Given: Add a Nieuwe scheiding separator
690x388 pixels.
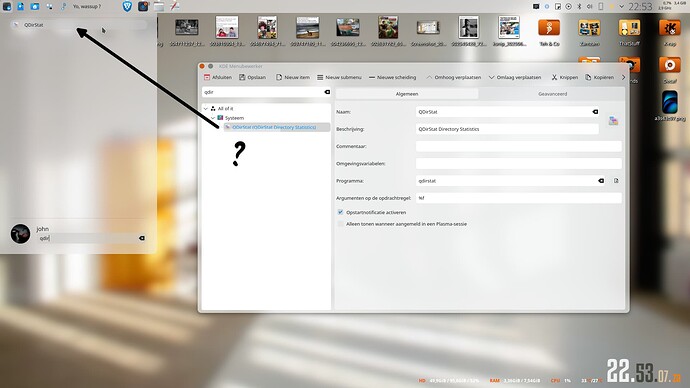Looking at the screenshot, I should pyautogui.click(x=392, y=77).
